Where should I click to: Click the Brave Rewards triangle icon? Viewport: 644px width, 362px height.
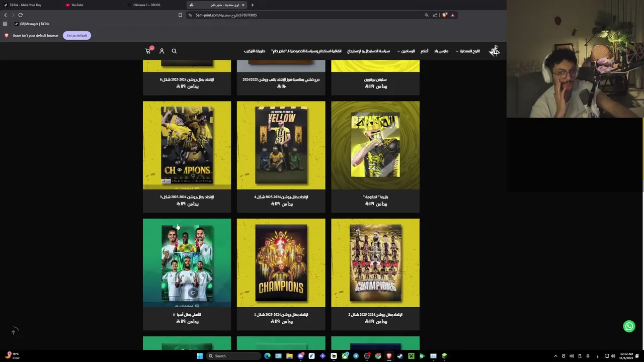(452, 15)
